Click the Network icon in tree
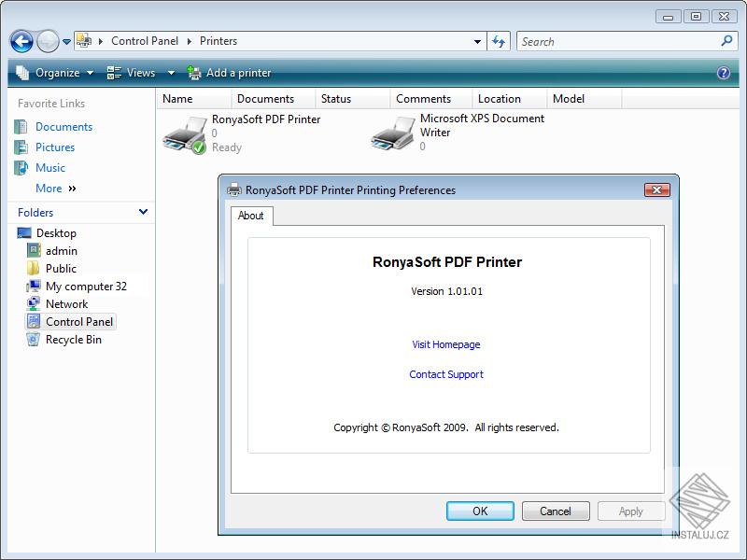747x560 pixels. pyautogui.click(x=34, y=303)
